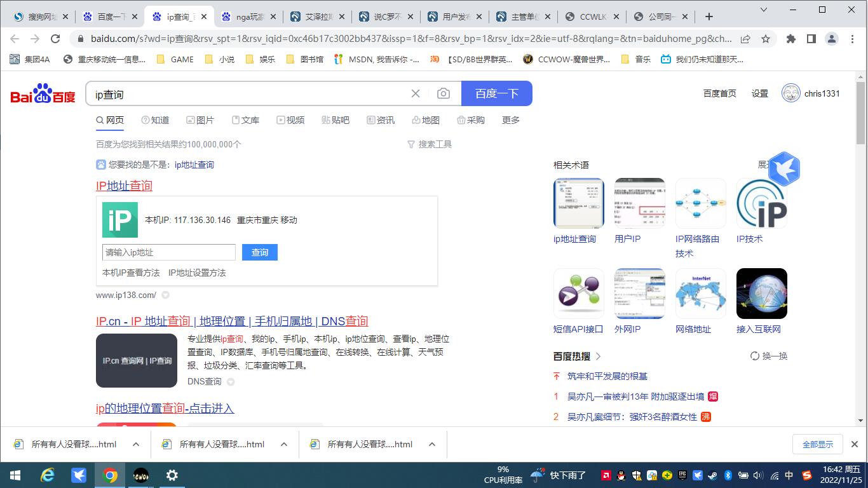Open Baidu image search via camera icon
The image size is (868, 488).
coord(444,93)
